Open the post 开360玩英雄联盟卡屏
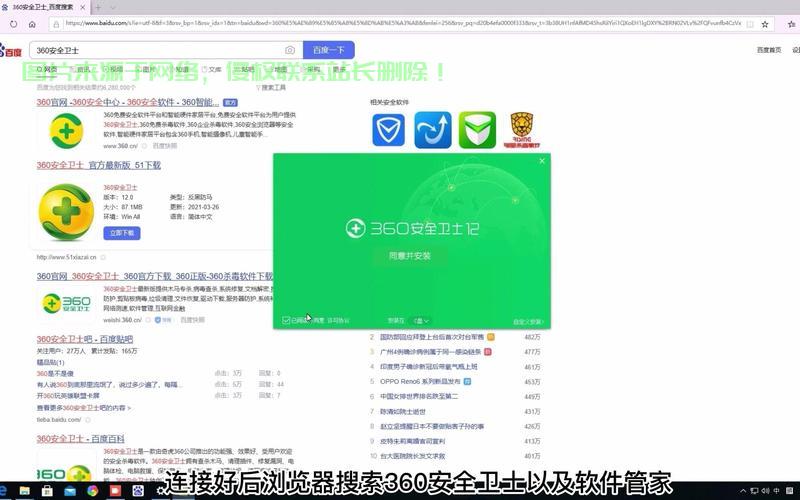The width and height of the screenshot is (800, 500). coord(68,396)
